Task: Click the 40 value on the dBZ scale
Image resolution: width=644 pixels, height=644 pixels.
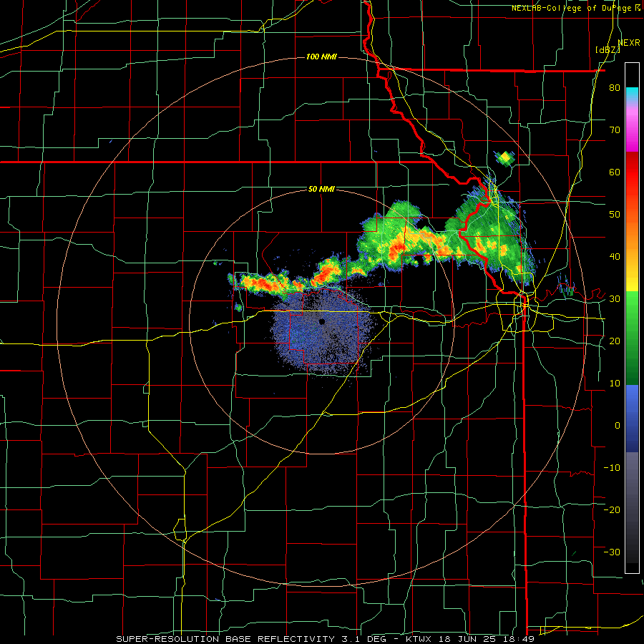Action: point(615,257)
